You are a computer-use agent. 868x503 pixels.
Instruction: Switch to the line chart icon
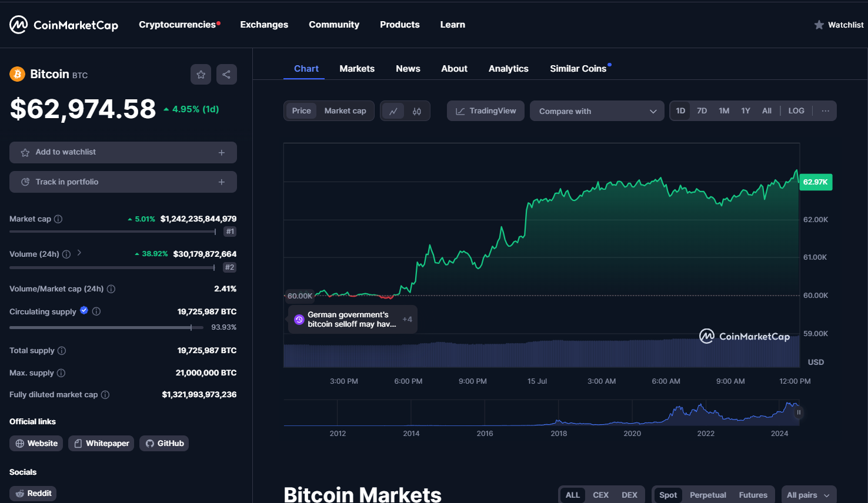[x=393, y=111]
